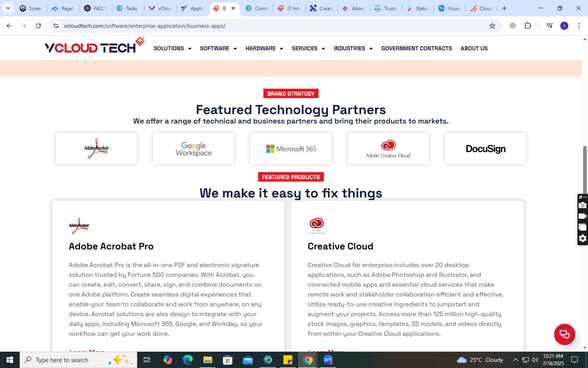Viewport: 588px width, 368px height.
Task: Close the active browser tab
Action: [233, 8]
